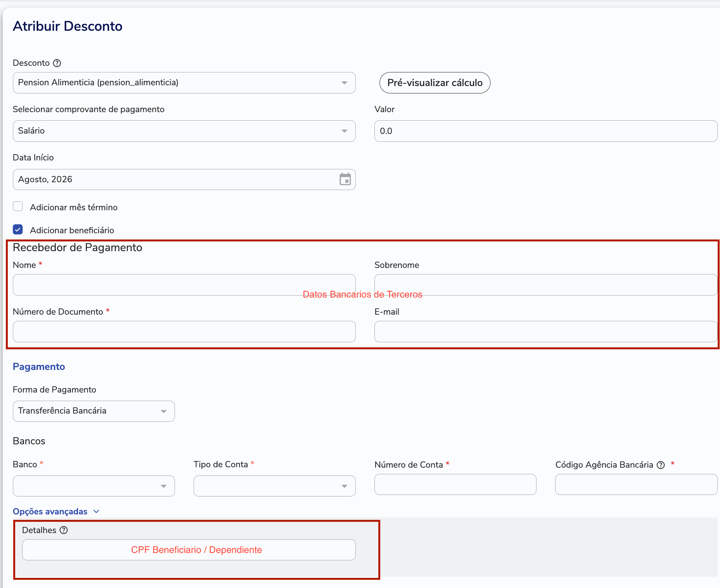Viewport: 720px width, 588px height.
Task: Click the help icon next to Detalhes
Action: pyautogui.click(x=64, y=530)
